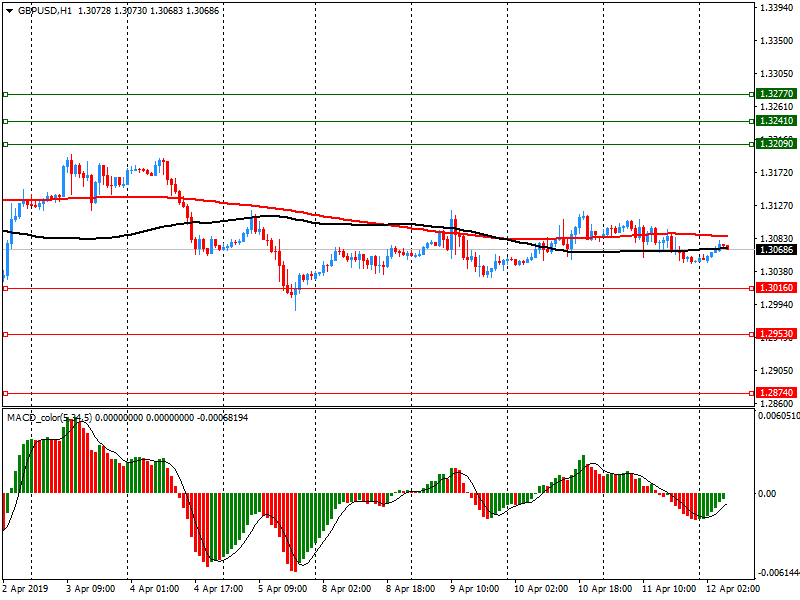Open the GBPUSD,H1 chart menu arrow
Screen dimensions: 800x600
10,9
